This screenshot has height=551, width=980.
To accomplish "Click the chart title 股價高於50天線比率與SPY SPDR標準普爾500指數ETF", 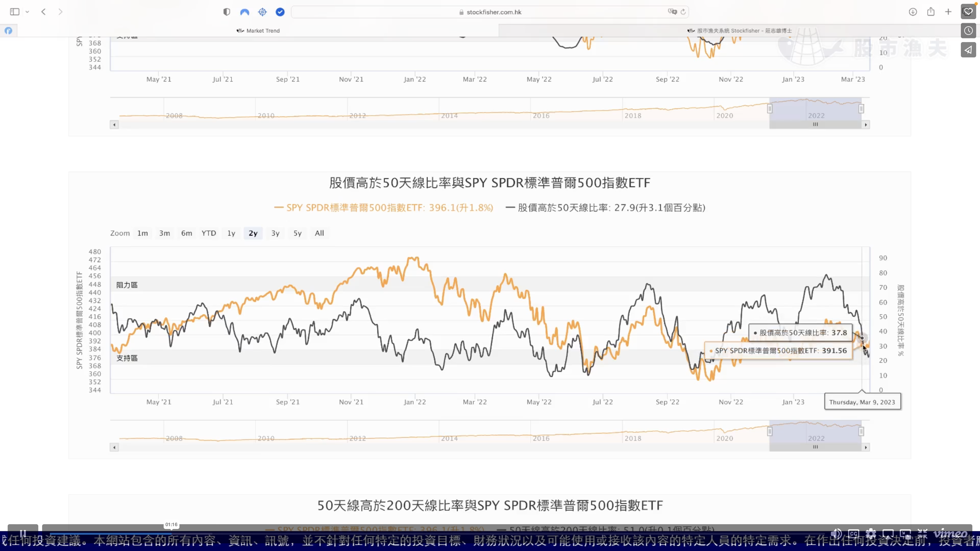I will tap(490, 183).
